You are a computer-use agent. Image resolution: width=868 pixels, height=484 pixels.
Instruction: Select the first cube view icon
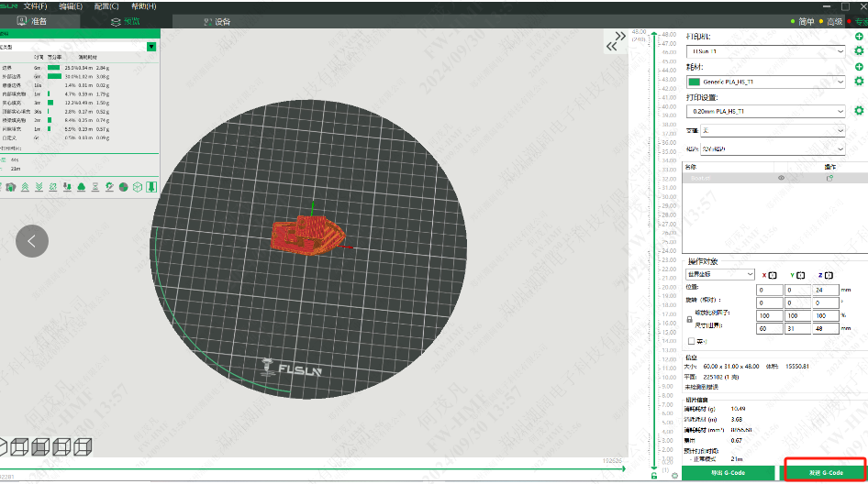[17, 447]
